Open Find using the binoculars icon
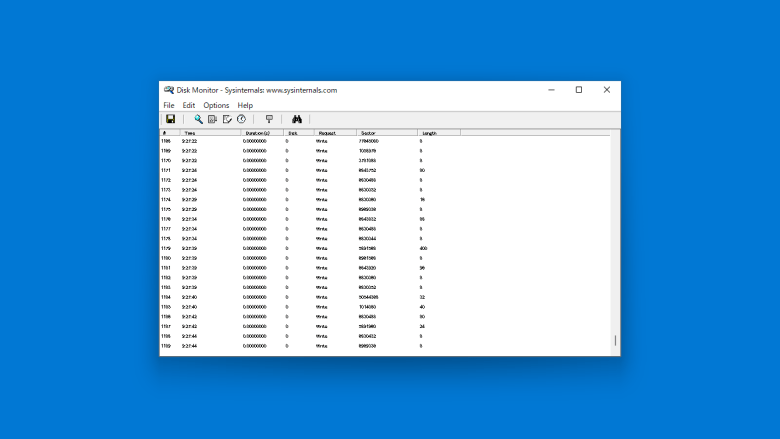780x439 pixels. [x=297, y=119]
